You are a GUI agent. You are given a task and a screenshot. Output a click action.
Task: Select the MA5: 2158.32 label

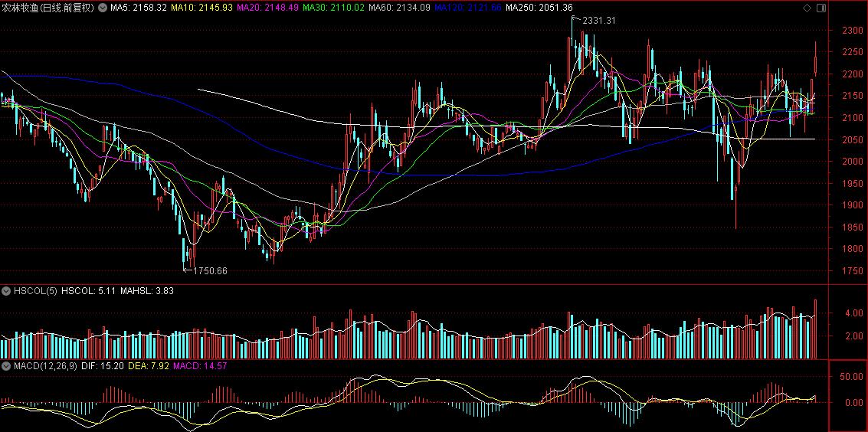(x=139, y=8)
